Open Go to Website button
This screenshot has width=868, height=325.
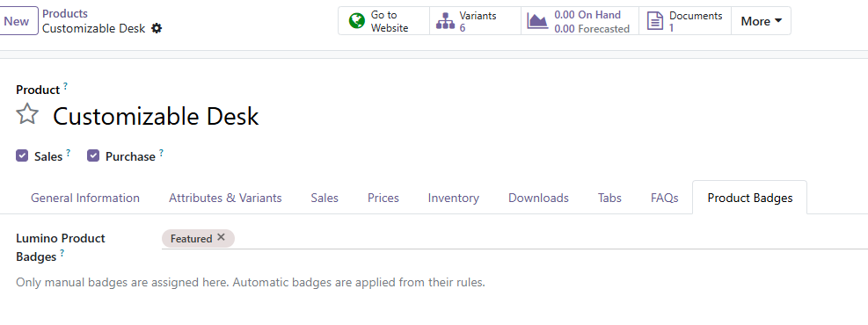[383, 21]
